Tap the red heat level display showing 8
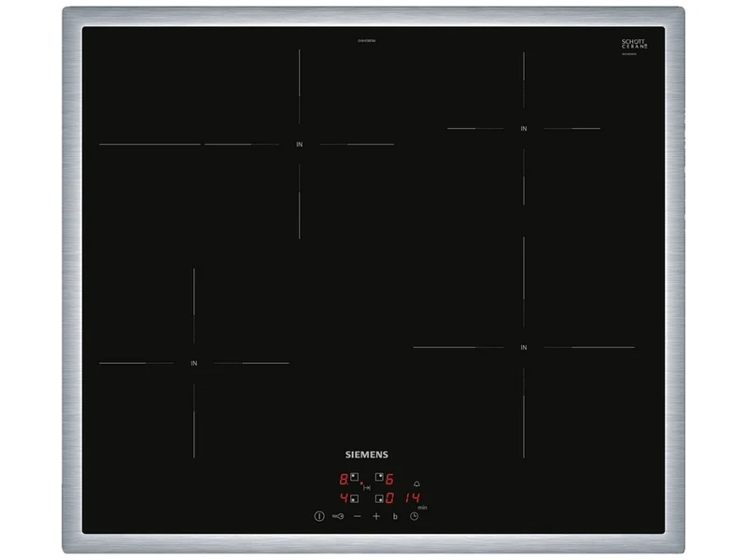The width and height of the screenshot is (747, 560). pos(344,479)
